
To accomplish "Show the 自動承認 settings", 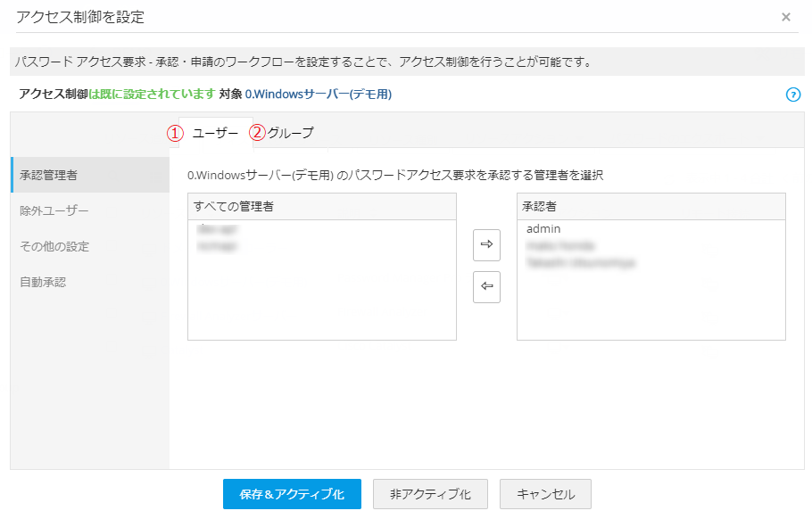I will click(43, 282).
